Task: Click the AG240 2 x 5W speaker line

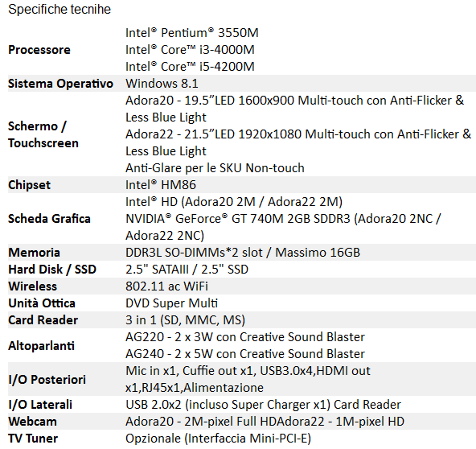Action: (245, 354)
